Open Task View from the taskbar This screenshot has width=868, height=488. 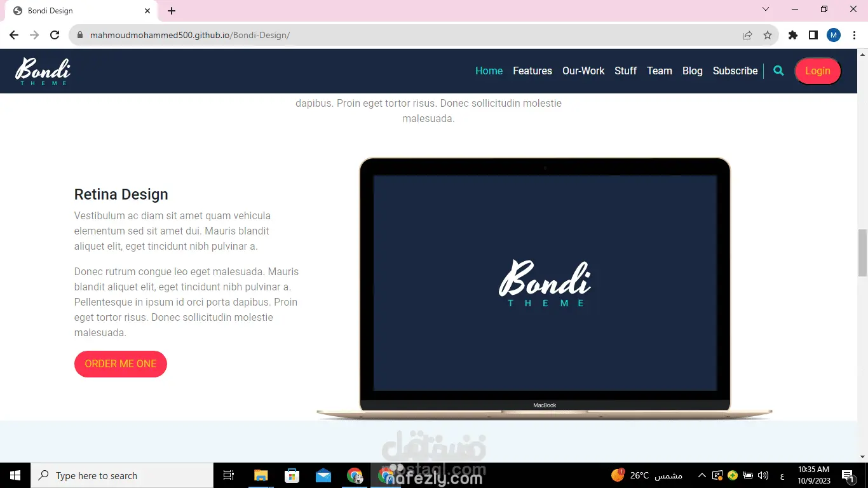coord(229,475)
